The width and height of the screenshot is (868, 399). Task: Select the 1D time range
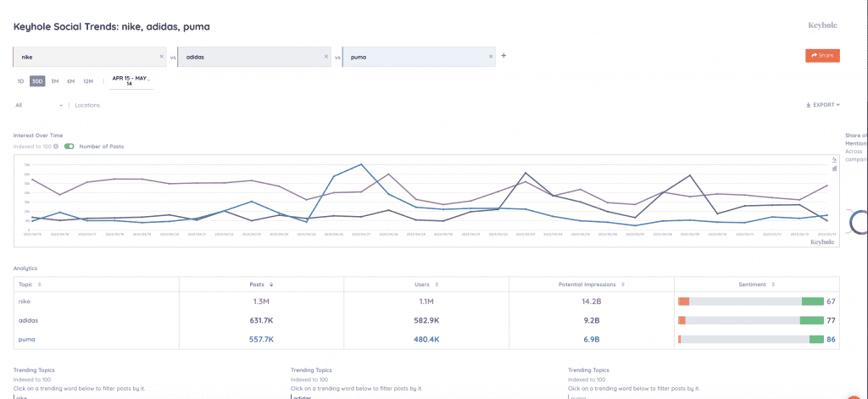[x=20, y=81]
